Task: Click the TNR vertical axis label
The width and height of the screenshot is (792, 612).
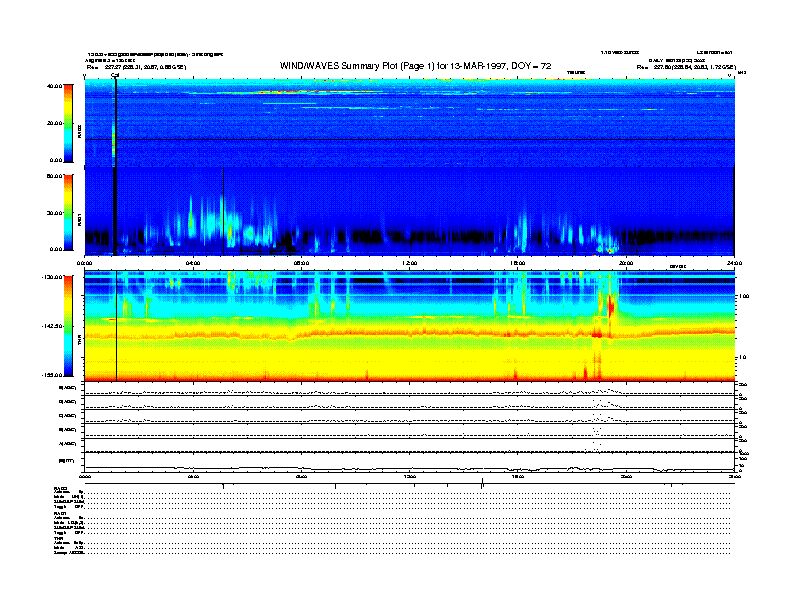Action: [x=79, y=341]
